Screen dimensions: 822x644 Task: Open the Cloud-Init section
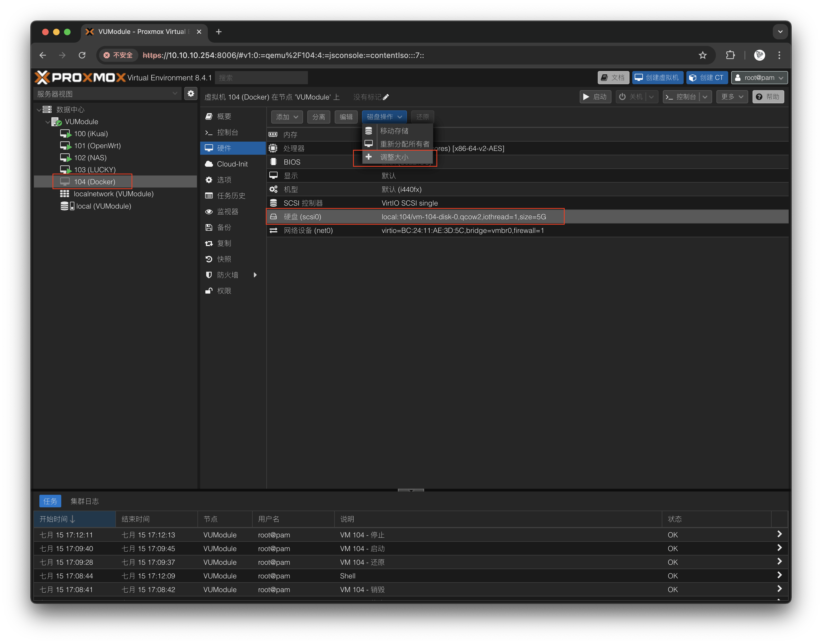(232, 164)
